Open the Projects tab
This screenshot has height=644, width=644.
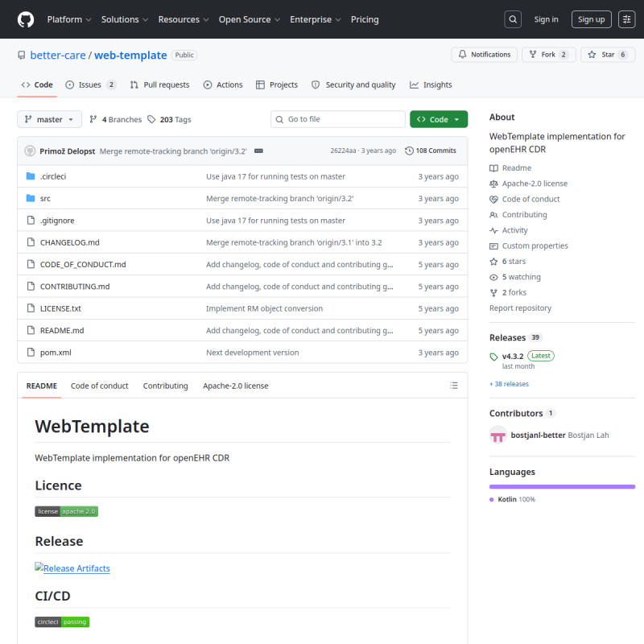tap(277, 85)
